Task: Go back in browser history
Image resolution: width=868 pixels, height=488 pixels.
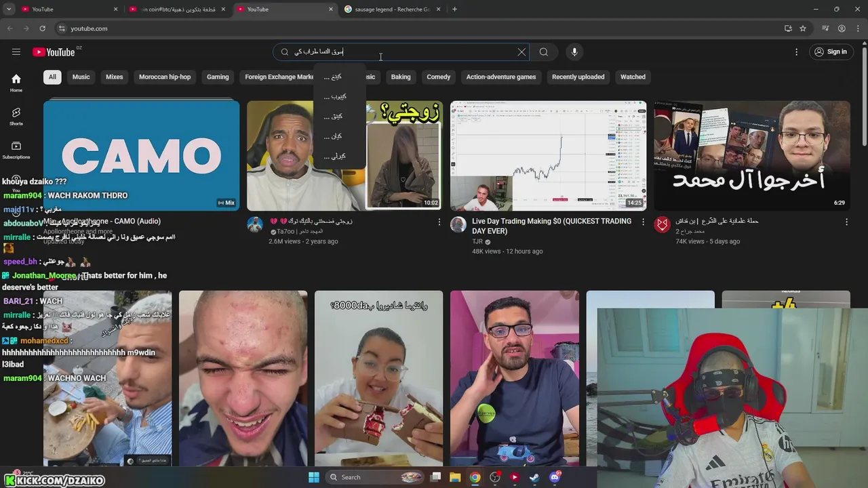Action: (x=9, y=28)
